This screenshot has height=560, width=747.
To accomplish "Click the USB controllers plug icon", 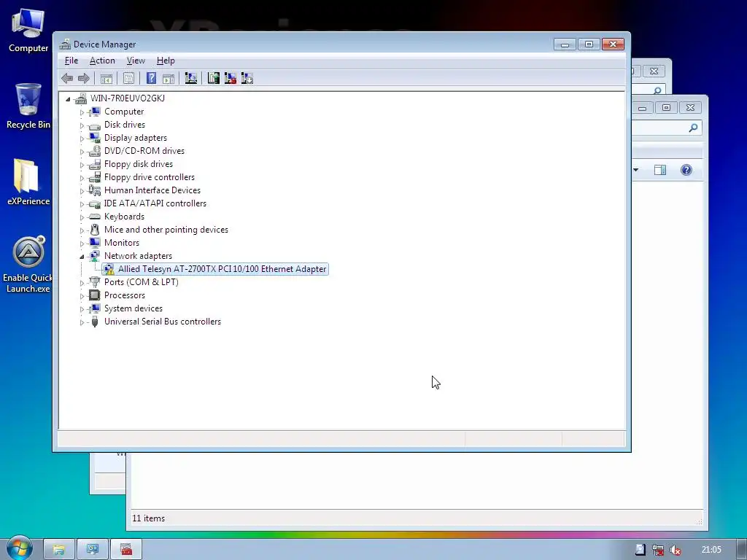I will coord(95,322).
